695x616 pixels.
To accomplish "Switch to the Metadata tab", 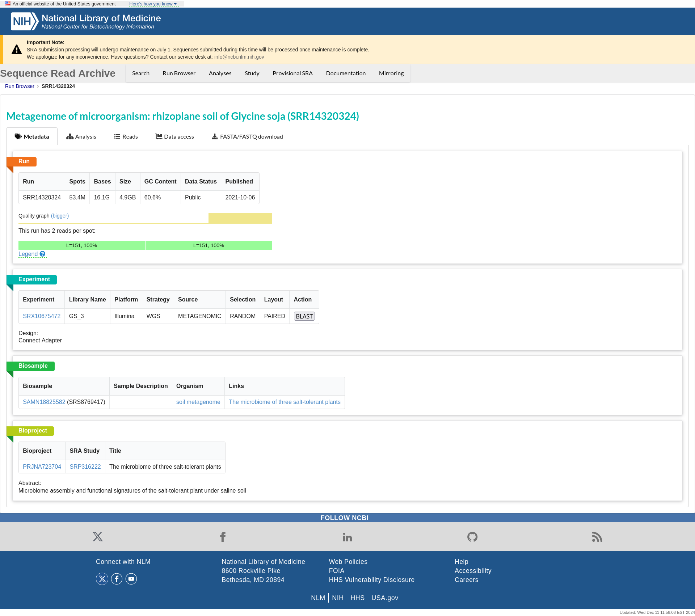I will point(32,136).
